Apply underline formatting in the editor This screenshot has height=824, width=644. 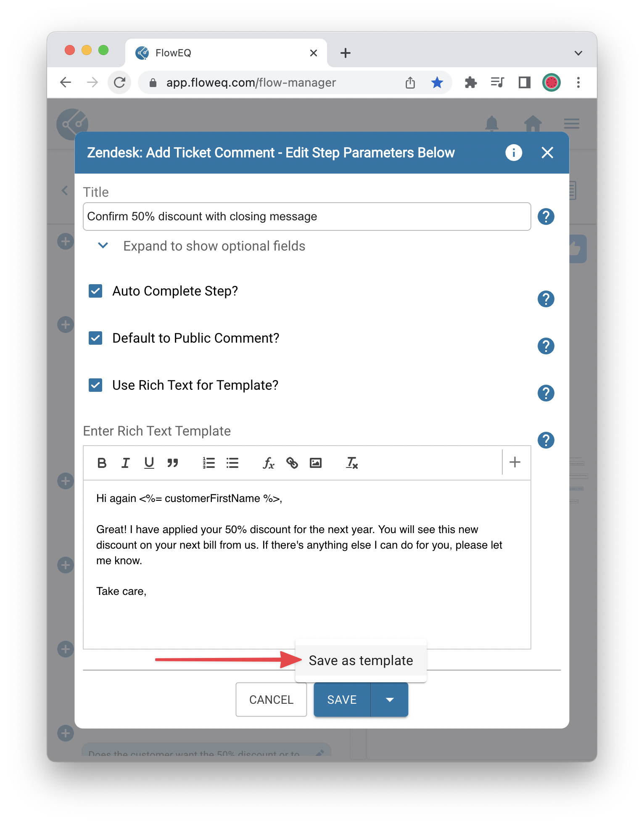149,463
